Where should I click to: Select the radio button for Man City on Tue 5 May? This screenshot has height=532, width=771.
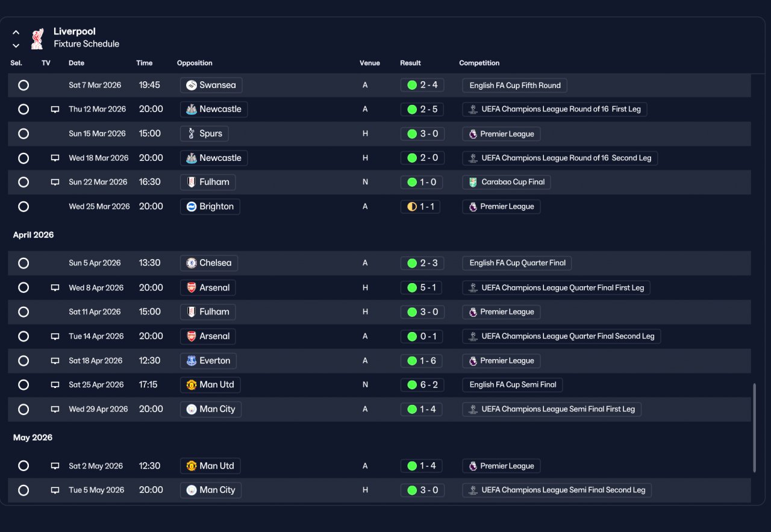pos(23,490)
